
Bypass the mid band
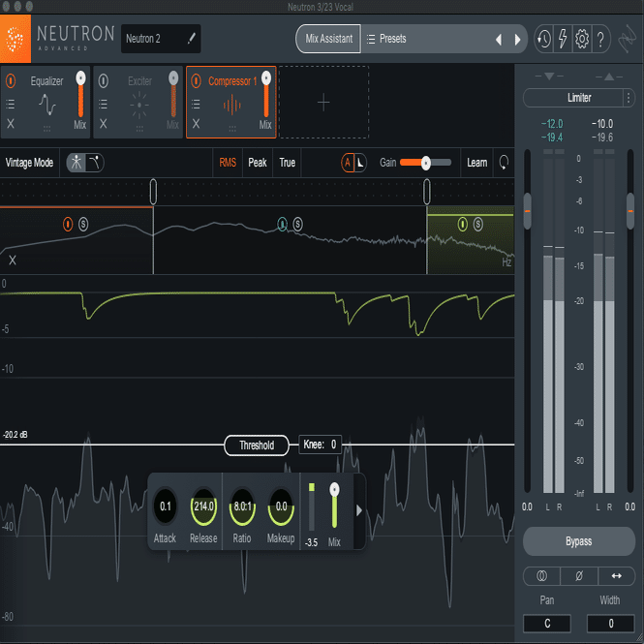[282, 225]
